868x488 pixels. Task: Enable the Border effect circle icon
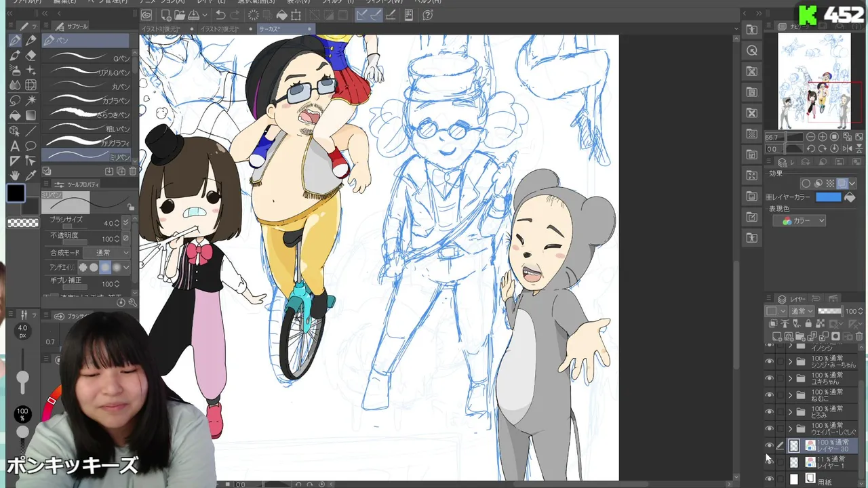(806, 184)
